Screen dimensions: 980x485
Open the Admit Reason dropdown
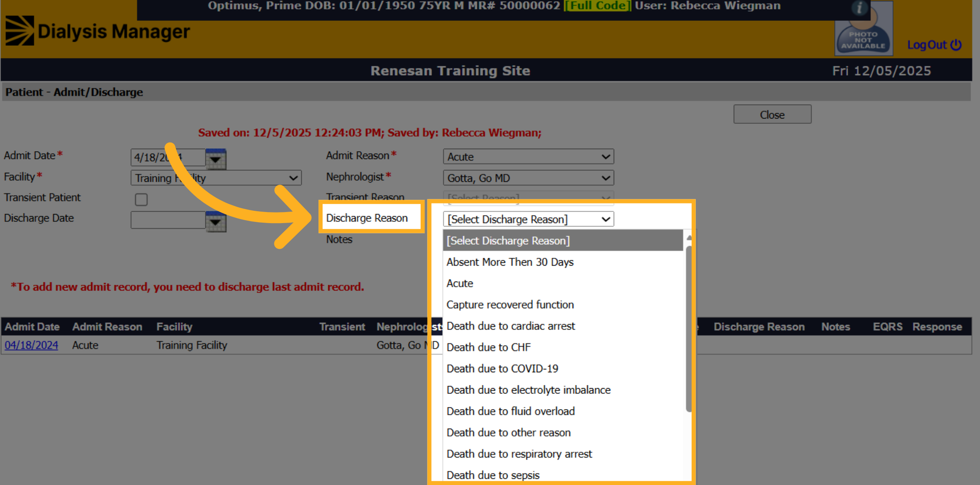pos(528,156)
